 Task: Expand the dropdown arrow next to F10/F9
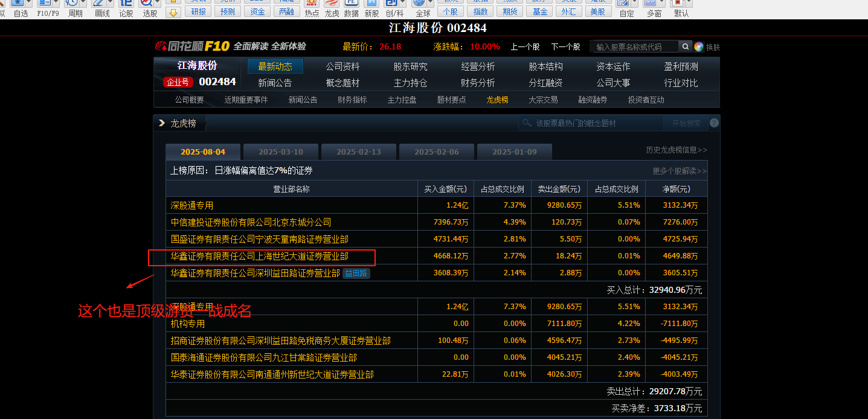56,3
